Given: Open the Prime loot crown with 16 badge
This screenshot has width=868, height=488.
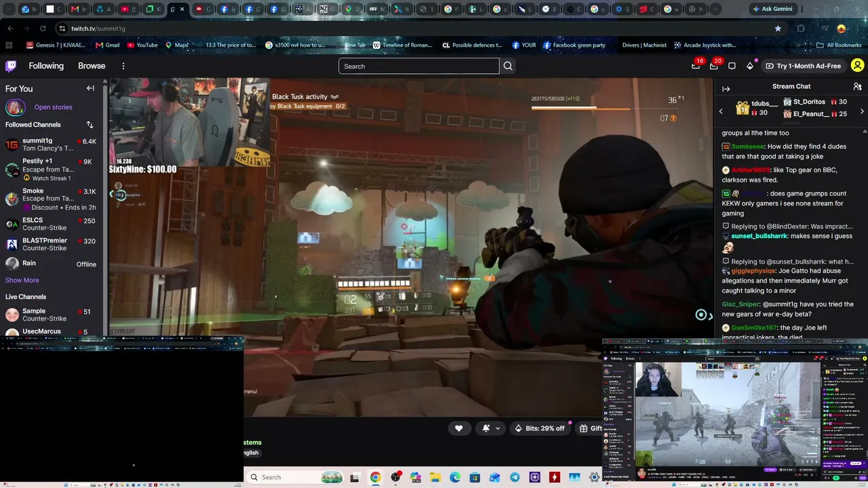Looking at the screenshot, I should [696, 66].
